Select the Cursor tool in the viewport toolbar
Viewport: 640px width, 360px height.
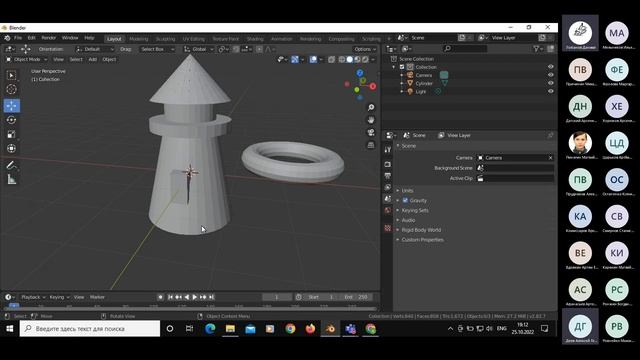[11, 89]
